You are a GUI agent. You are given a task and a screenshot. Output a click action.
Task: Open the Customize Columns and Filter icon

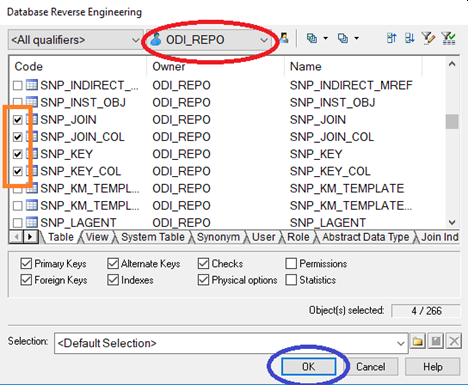[x=428, y=38]
